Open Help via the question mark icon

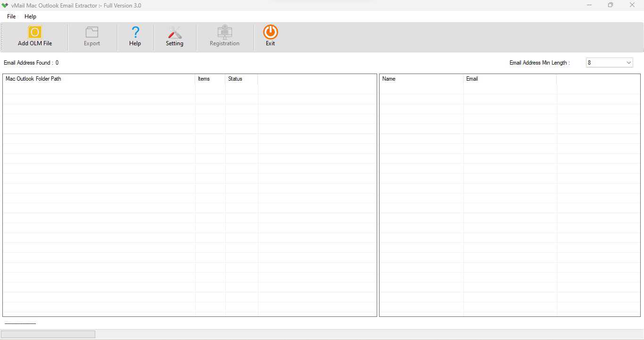[135, 32]
